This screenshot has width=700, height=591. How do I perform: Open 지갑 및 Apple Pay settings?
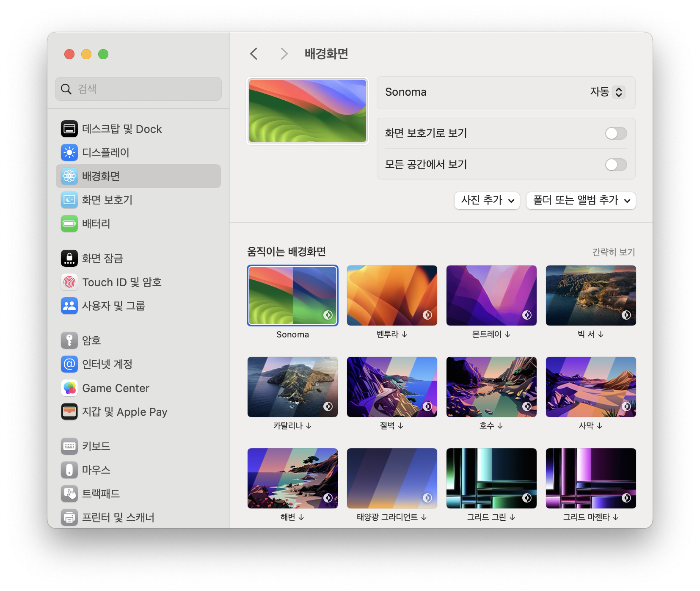click(x=124, y=411)
